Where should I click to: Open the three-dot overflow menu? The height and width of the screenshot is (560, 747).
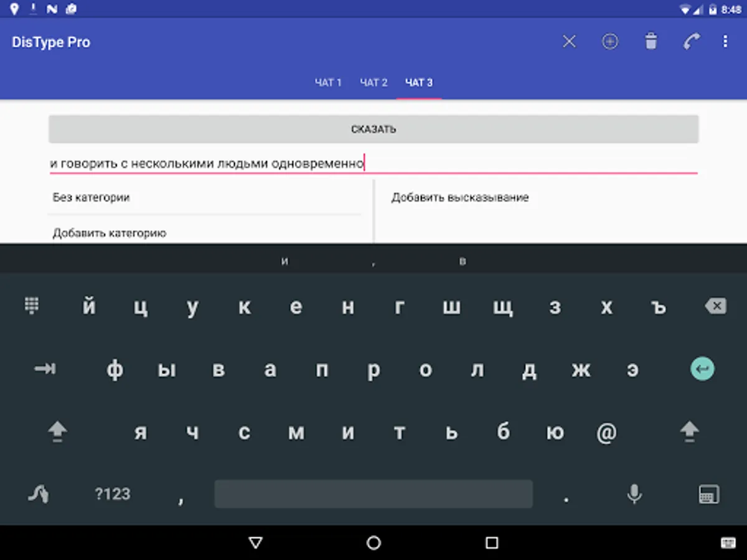pyautogui.click(x=725, y=42)
